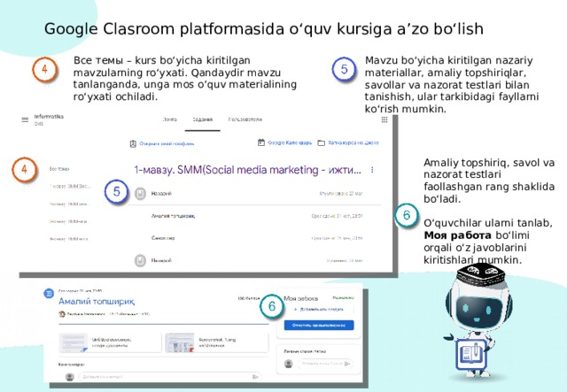Open the three-dot menu of 1-мавзу topic

(x=372, y=169)
